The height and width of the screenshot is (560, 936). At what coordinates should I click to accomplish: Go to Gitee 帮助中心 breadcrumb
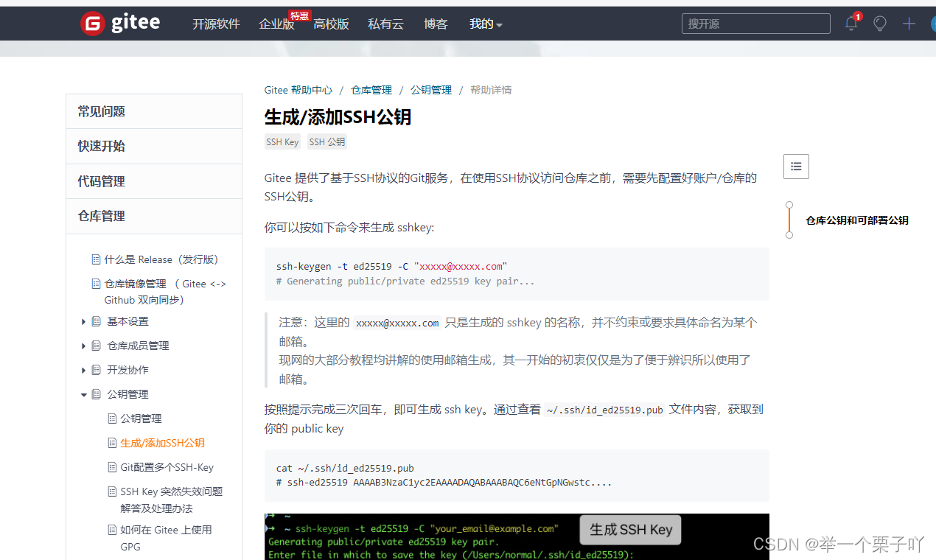point(298,90)
